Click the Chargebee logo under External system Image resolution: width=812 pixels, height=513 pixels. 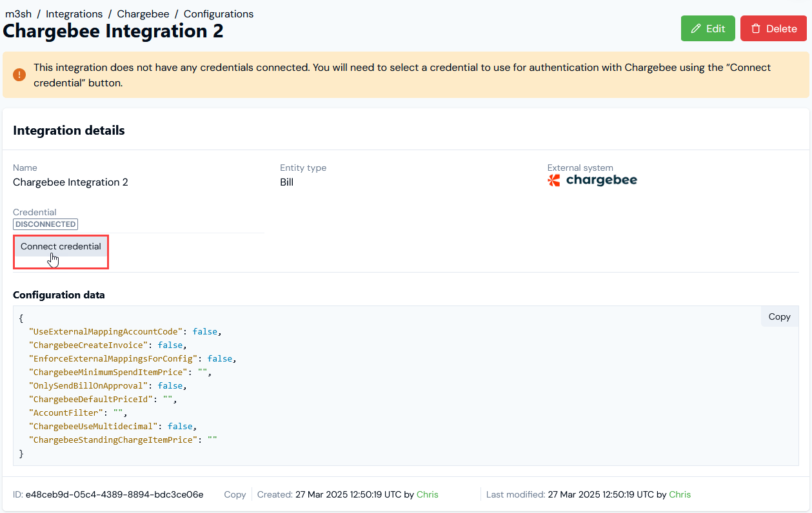(x=592, y=180)
